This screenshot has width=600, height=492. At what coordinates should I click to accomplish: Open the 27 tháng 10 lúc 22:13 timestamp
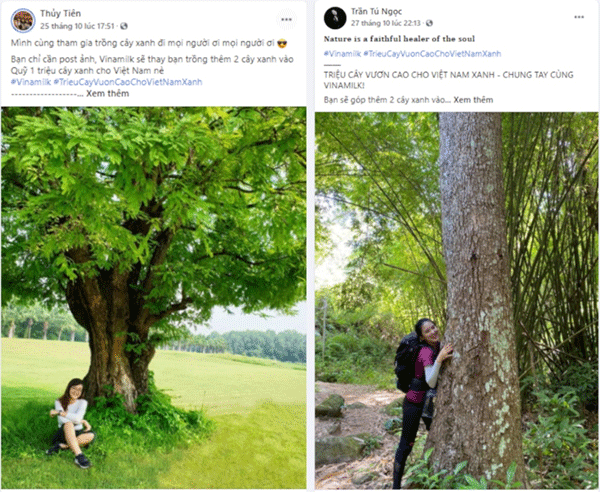(x=386, y=23)
